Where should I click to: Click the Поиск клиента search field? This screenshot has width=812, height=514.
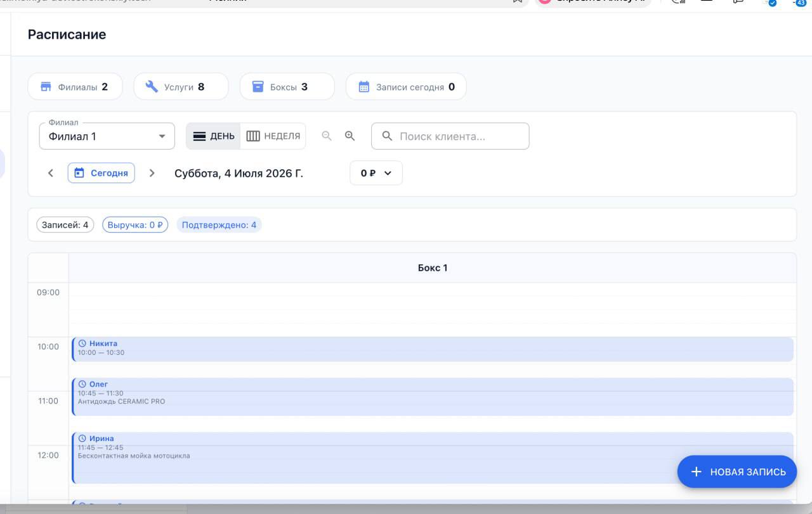pyautogui.click(x=450, y=136)
